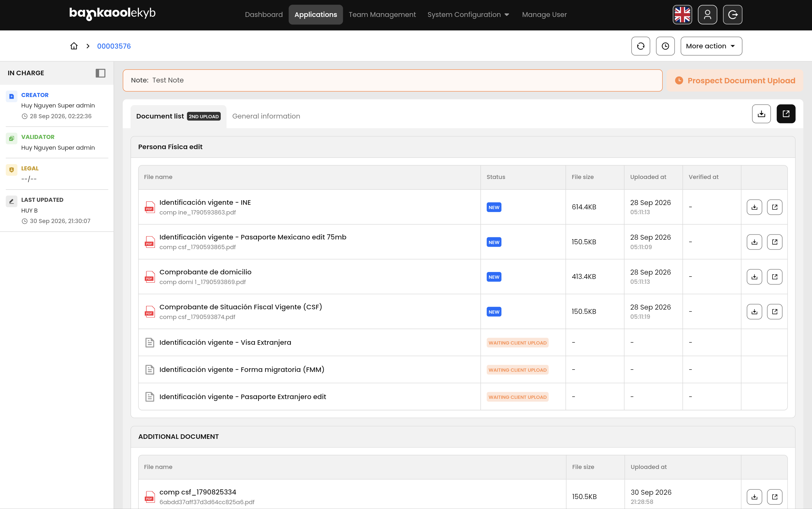Open Manage User page
This screenshot has width=812, height=509.
[544, 15]
